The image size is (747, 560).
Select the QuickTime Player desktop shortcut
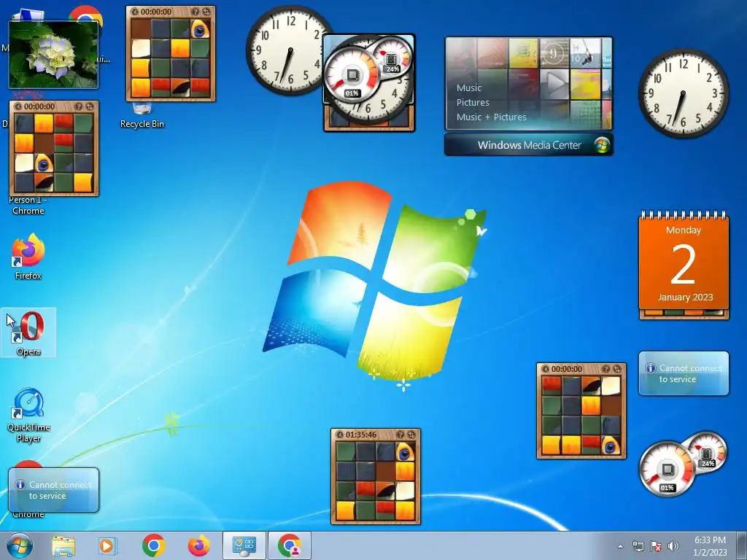coord(28,415)
